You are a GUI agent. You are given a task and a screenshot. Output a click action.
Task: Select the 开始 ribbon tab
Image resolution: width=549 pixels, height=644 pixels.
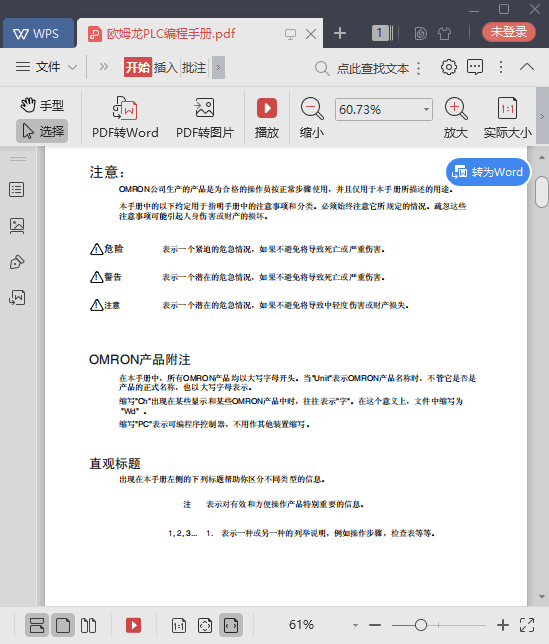[138, 67]
